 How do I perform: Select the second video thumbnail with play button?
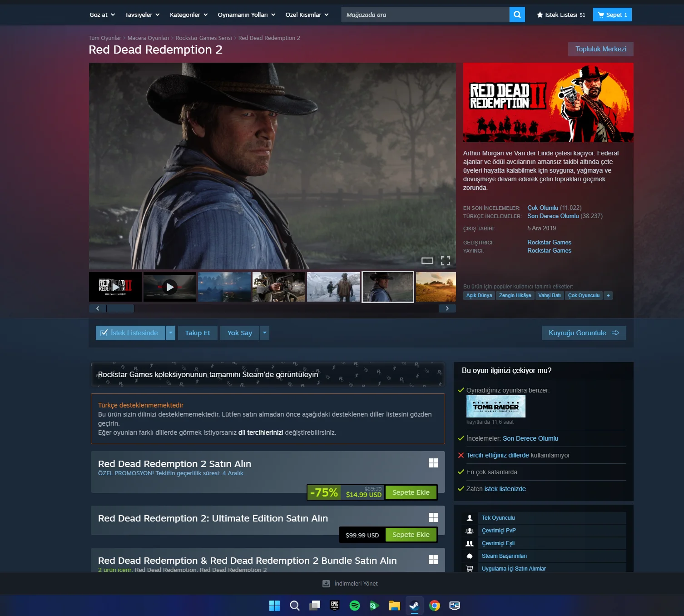[x=170, y=287]
